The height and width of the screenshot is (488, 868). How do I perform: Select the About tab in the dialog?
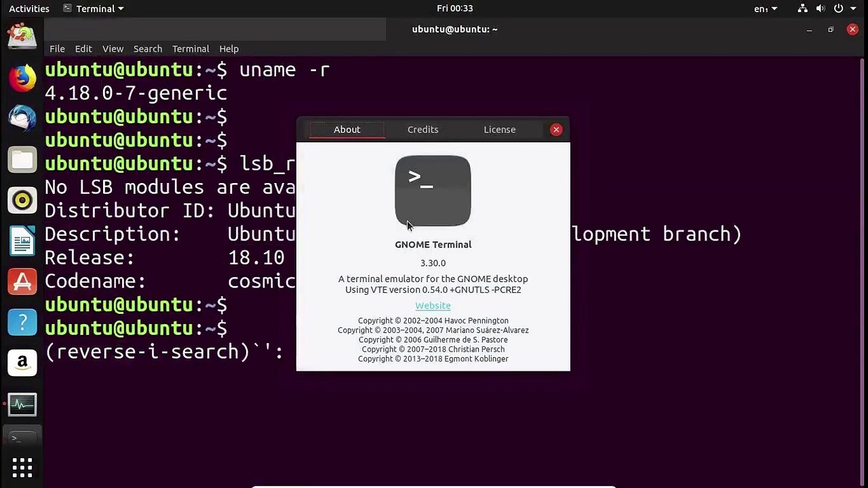(x=347, y=129)
